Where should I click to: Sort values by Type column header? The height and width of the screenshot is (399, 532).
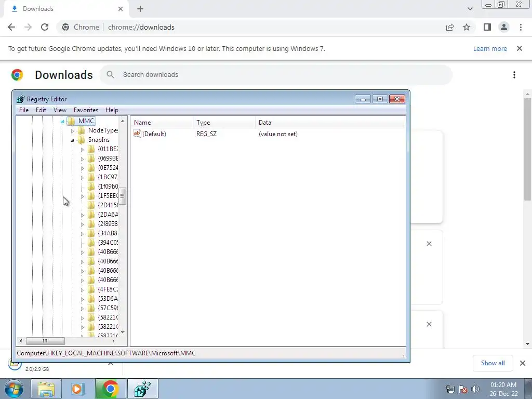(x=224, y=123)
